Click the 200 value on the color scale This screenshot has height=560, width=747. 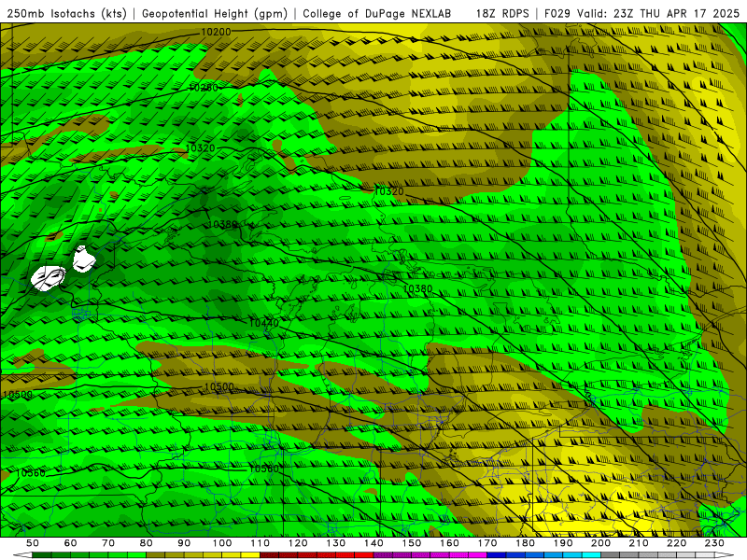pos(601,543)
